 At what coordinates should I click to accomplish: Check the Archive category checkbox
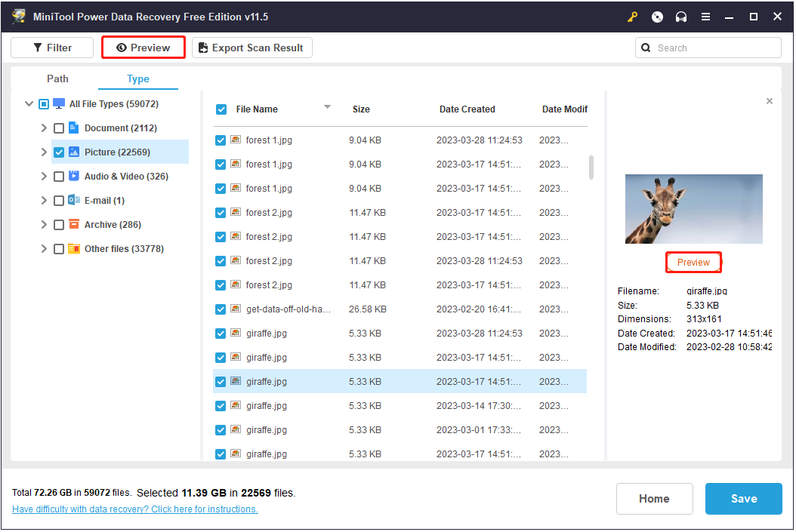(x=59, y=225)
